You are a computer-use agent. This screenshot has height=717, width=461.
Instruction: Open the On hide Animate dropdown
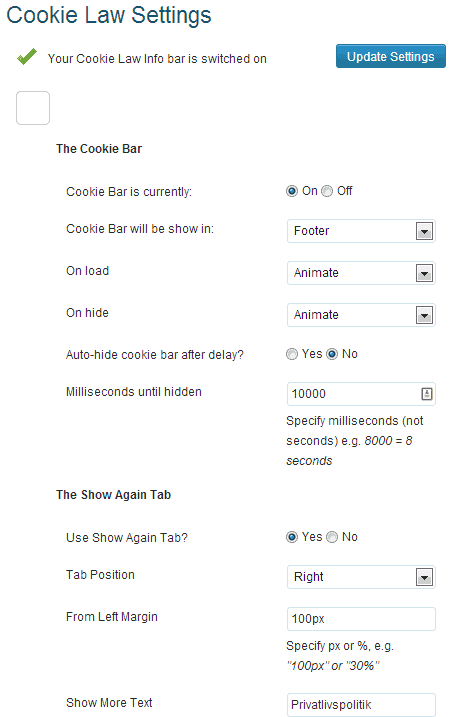361,315
